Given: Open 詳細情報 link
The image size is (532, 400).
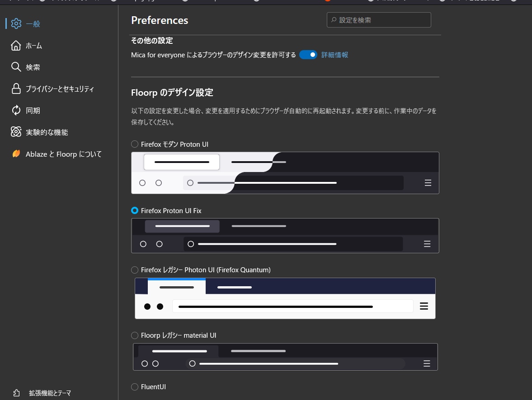Looking at the screenshot, I should (334, 55).
